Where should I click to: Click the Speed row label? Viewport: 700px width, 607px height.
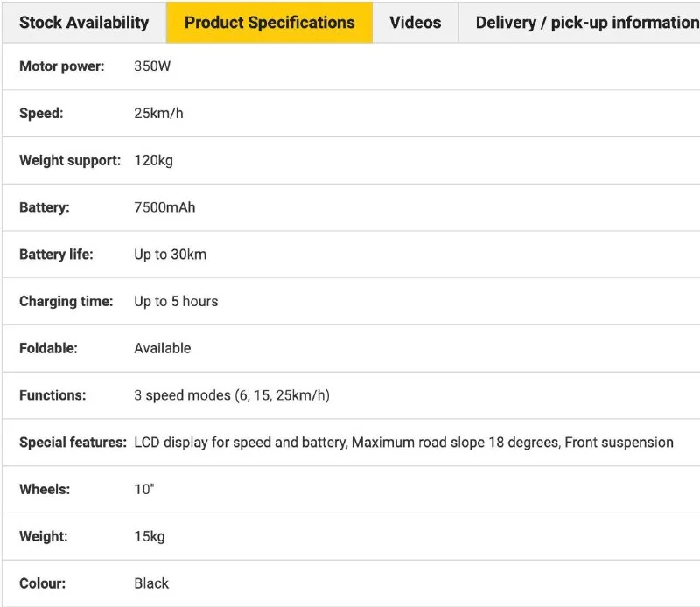41,114
